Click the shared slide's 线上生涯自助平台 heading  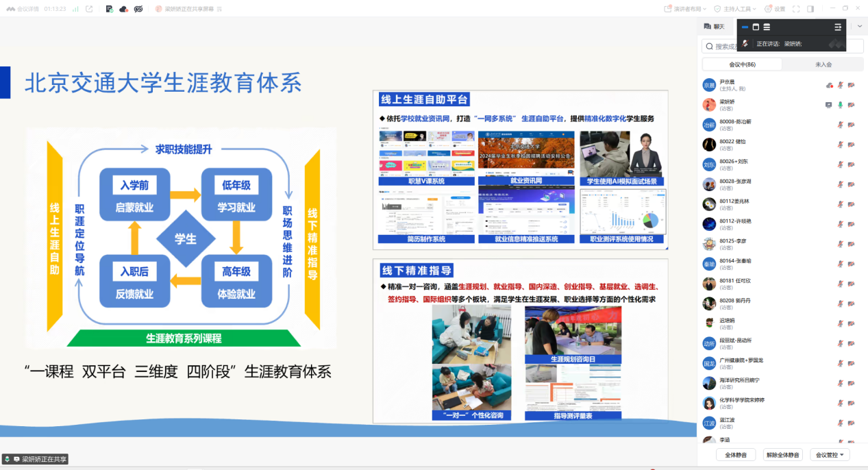[x=425, y=100]
